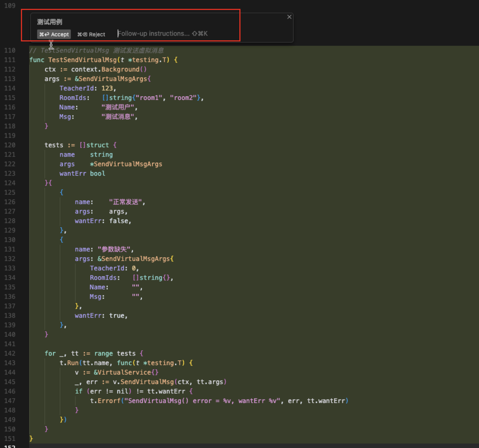Click the Reject button in the prompt

[x=91, y=34]
